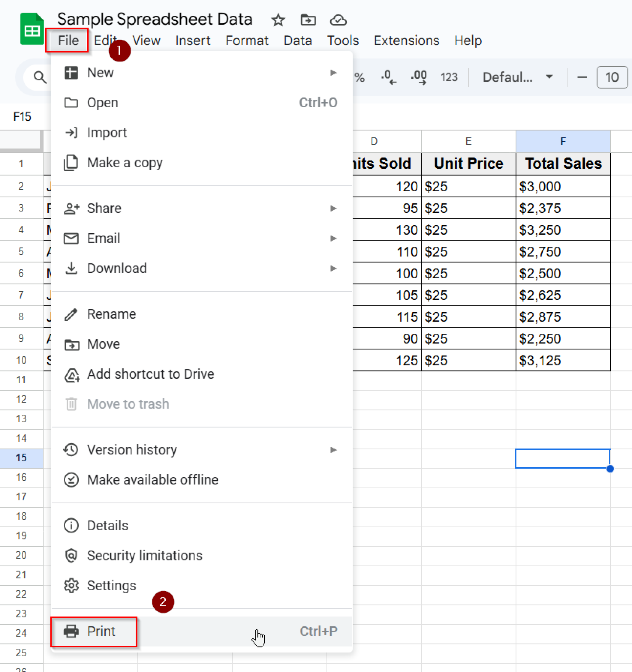This screenshot has height=672, width=632.
Task: Click the F15 name box
Action: [x=22, y=116]
